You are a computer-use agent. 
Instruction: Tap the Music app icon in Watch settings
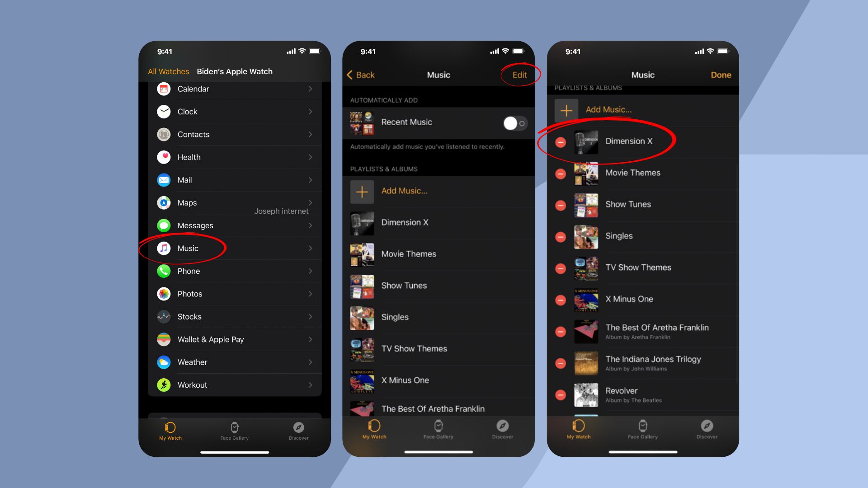coord(165,248)
